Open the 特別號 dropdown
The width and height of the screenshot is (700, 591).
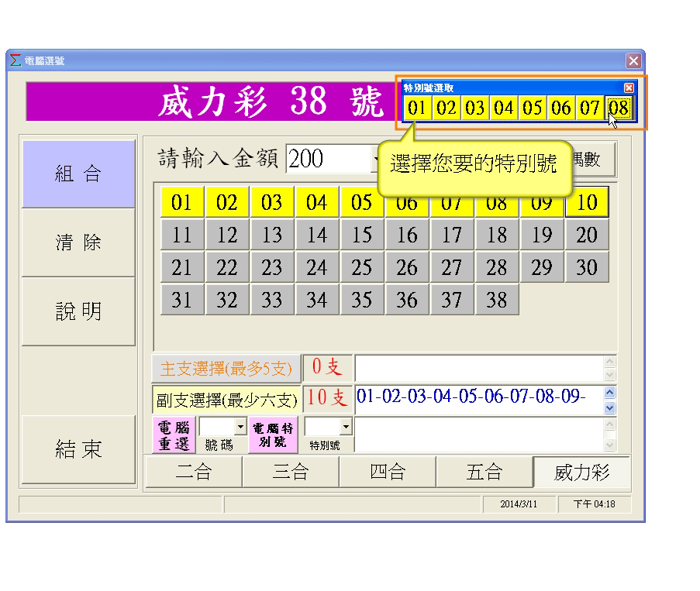point(346,427)
